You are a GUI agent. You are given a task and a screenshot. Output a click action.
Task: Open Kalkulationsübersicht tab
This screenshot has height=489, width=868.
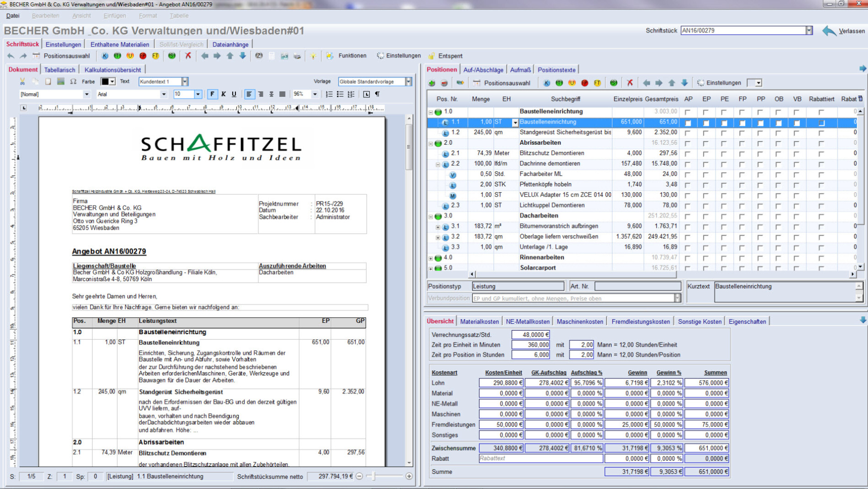(x=113, y=70)
